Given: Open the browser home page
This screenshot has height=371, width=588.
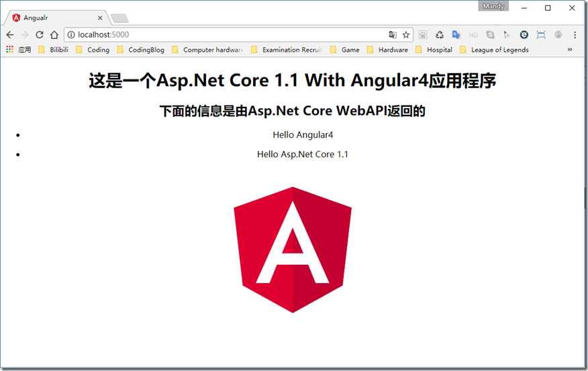Looking at the screenshot, I should [x=54, y=35].
